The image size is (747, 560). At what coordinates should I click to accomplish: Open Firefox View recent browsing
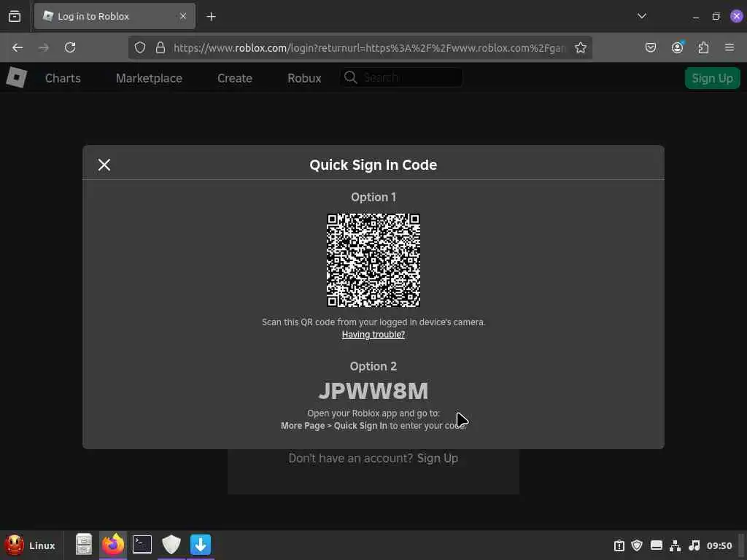(x=15, y=16)
